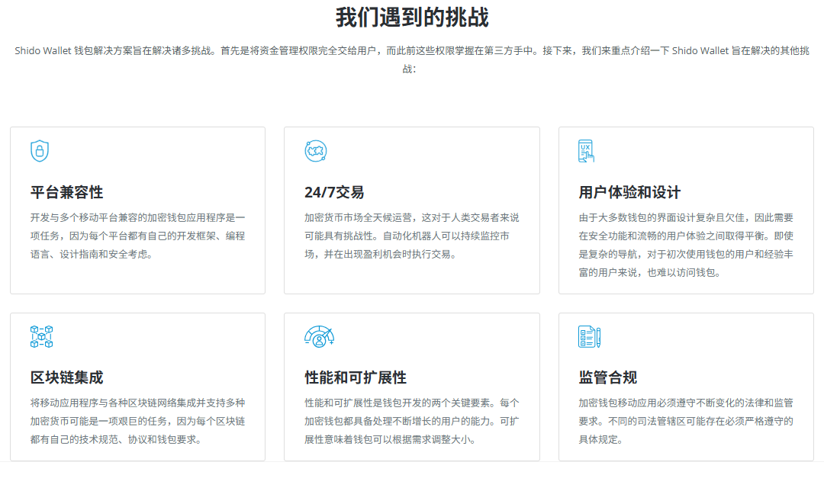Click the world map icon above 24/7交易
Image resolution: width=824 pixels, height=504 pixels.
click(315, 151)
